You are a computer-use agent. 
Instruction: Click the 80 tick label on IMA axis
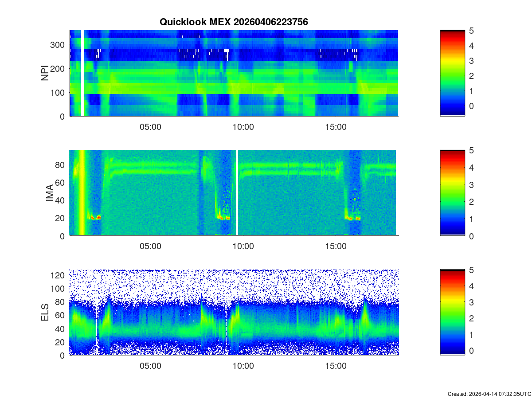(61, 165)
